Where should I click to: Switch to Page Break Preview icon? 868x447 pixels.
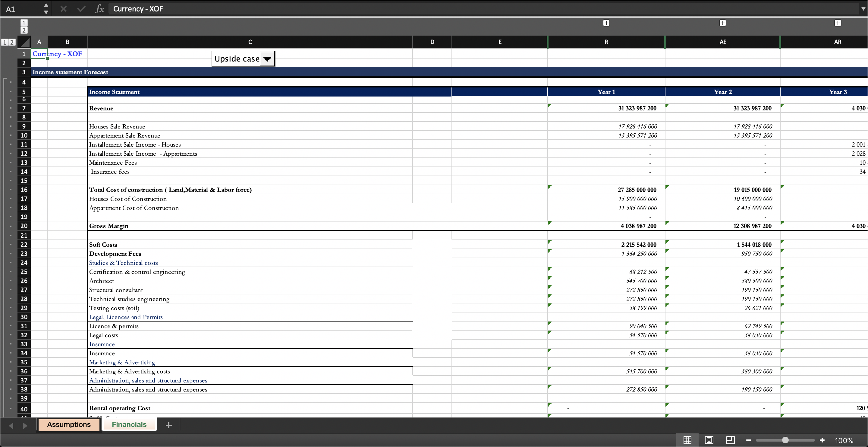(x=730, y=440)
